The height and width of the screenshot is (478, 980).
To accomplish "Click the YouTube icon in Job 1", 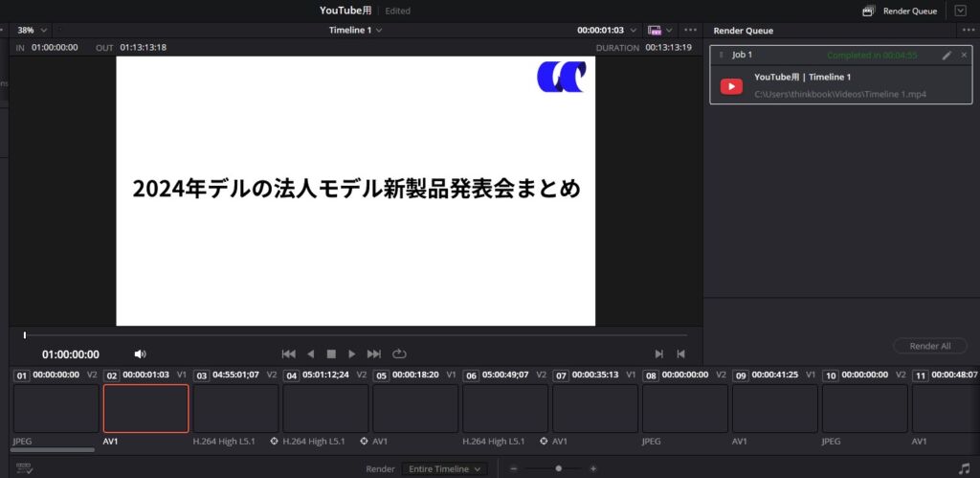I will click(731, 86).
